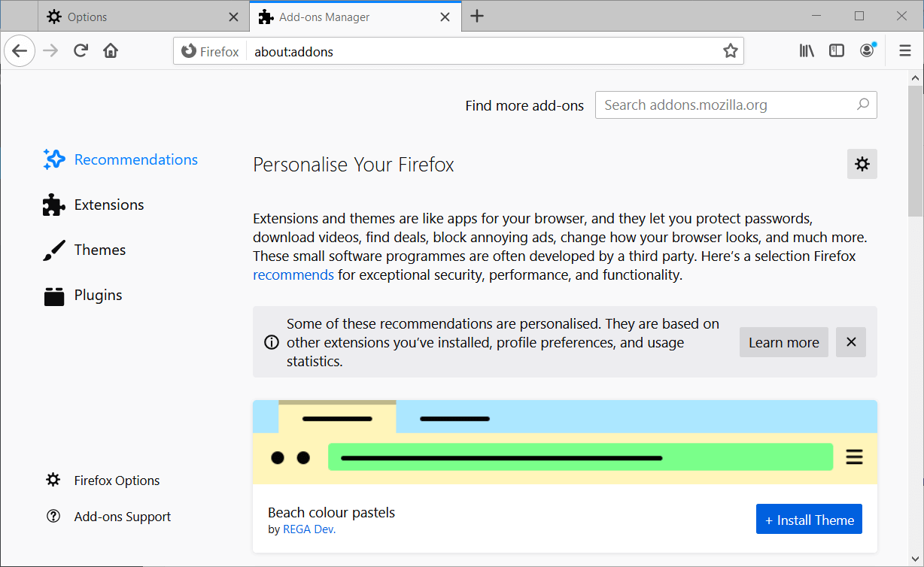Click the search magnifier icon in add-ons search
The width and height of the screenshot is (924, 567).
pyautogui.click(x=863, y=105)
